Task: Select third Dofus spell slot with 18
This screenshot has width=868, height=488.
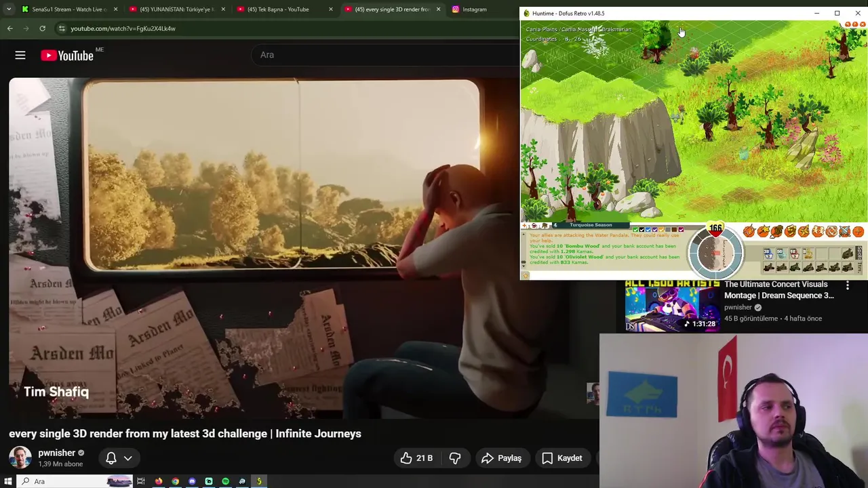Action: 794,253
